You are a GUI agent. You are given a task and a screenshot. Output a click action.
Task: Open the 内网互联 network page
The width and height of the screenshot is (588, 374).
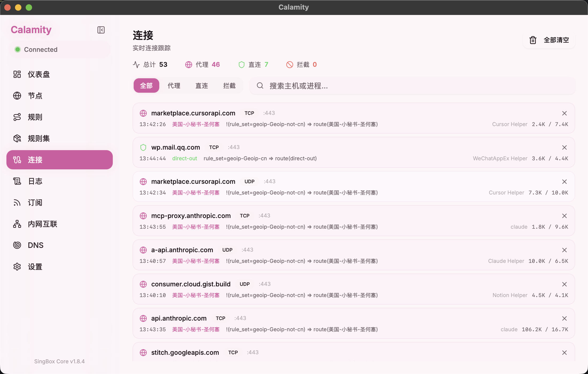(42, 224)
